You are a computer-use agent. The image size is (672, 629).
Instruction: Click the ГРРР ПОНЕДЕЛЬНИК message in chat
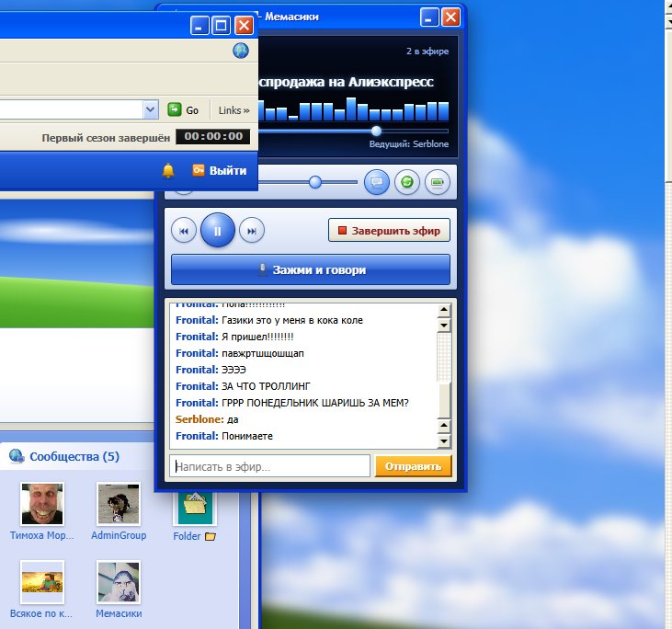tap(315, 403)
